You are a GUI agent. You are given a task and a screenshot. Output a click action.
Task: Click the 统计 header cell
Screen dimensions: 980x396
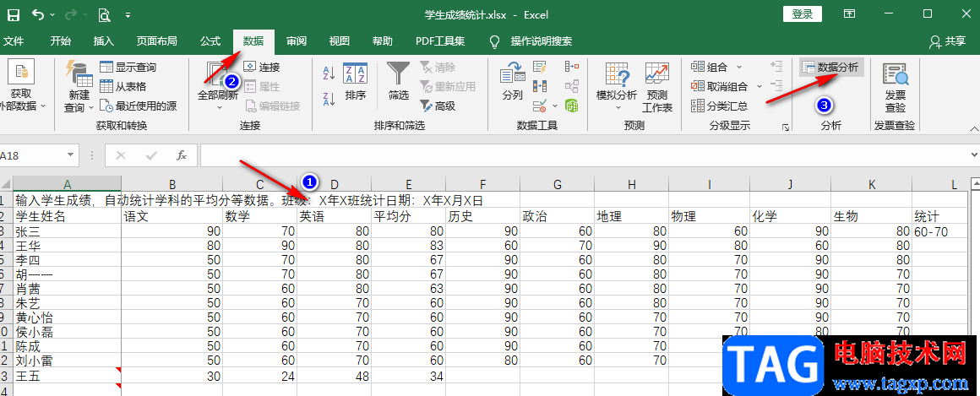(940, 216)
